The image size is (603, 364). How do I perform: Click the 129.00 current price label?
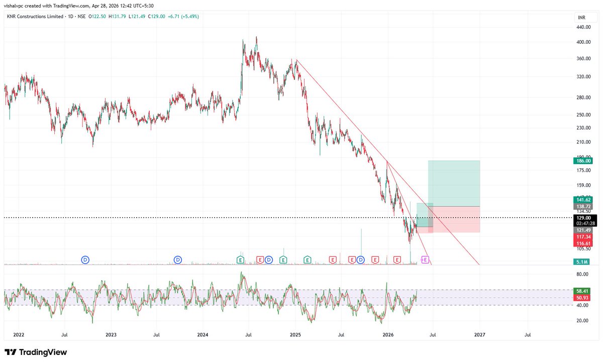584,217
